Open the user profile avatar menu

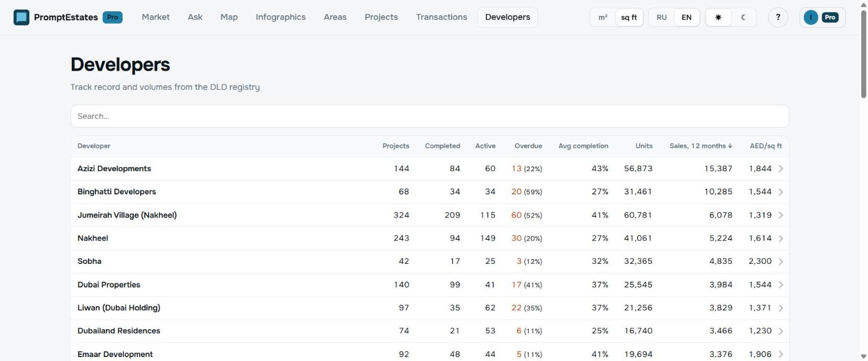tap(823, 18)
